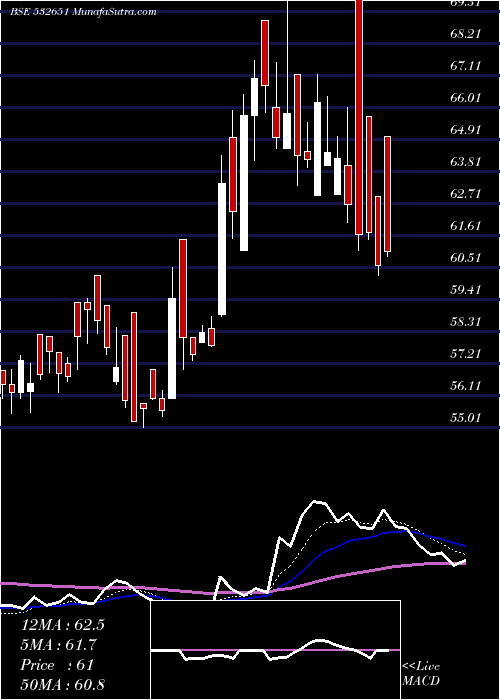Click the 5MA : 61.7 reading
Viewport: 500px width, 700px height.
[58, 645]
